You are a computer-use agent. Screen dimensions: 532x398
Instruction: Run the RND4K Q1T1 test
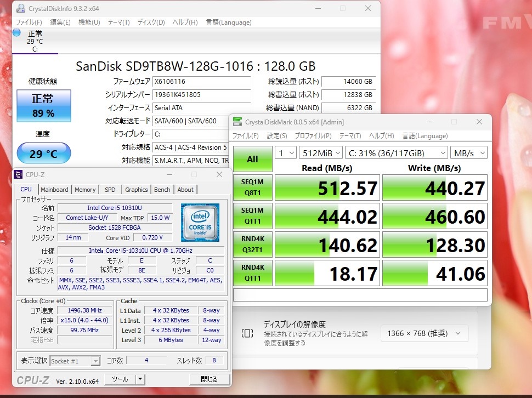[x=252, y=272]
